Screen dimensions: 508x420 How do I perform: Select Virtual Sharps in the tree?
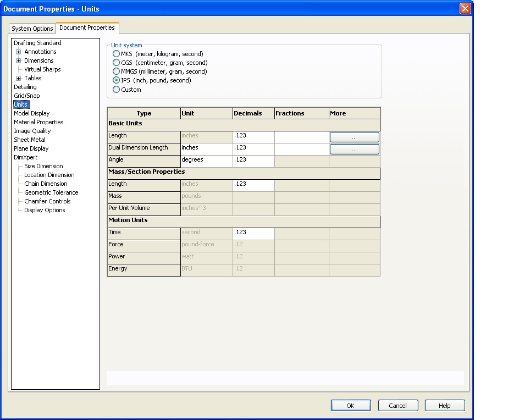[42, 69]
